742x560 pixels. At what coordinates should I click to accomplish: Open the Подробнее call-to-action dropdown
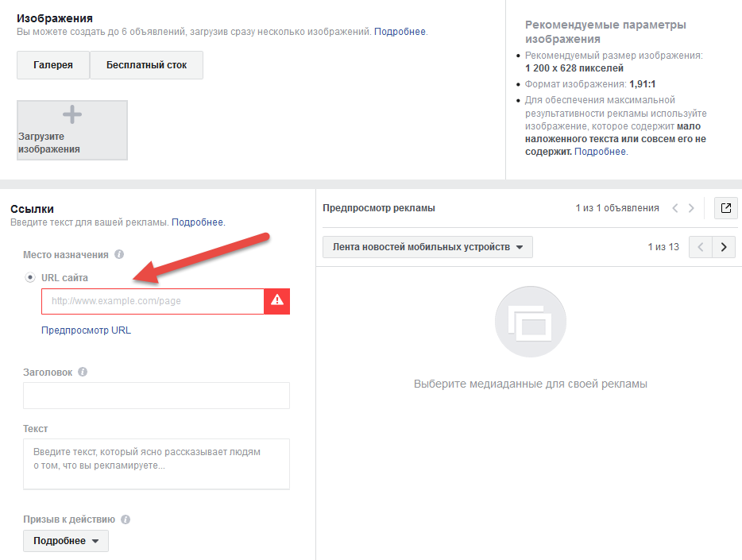[66, 541]
